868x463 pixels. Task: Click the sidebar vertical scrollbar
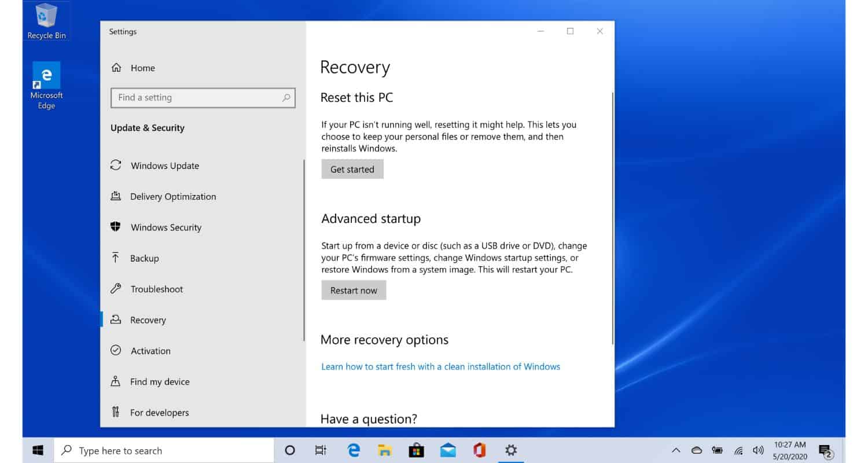tap(304, 250)
